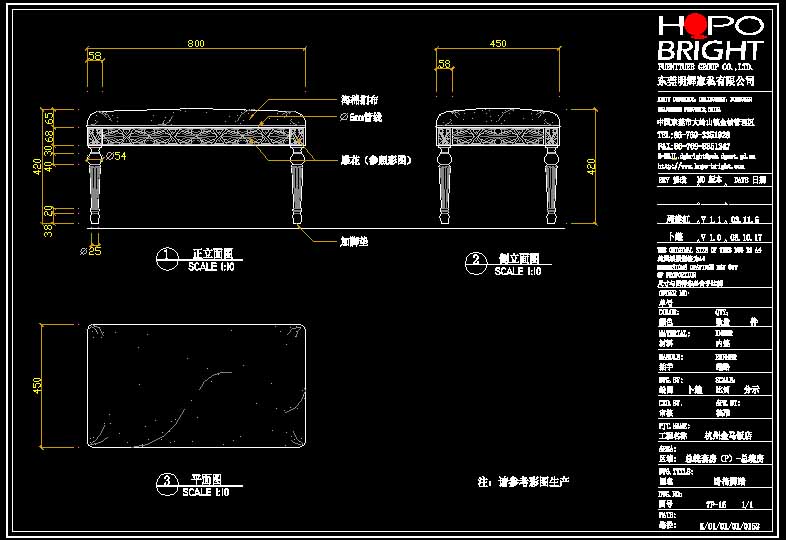
Task: Click the Ø6mm annotation label
Action: pyautogui.click(x=361, y=117)
